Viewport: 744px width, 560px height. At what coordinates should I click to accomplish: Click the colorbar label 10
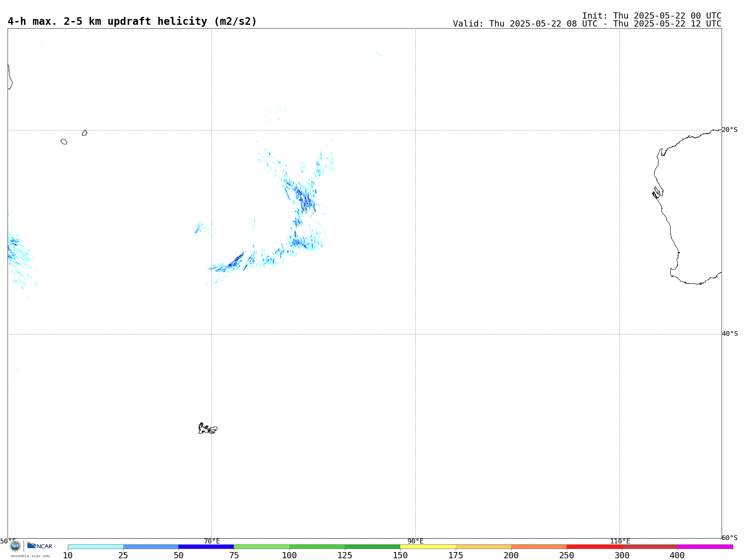(68, 556)
